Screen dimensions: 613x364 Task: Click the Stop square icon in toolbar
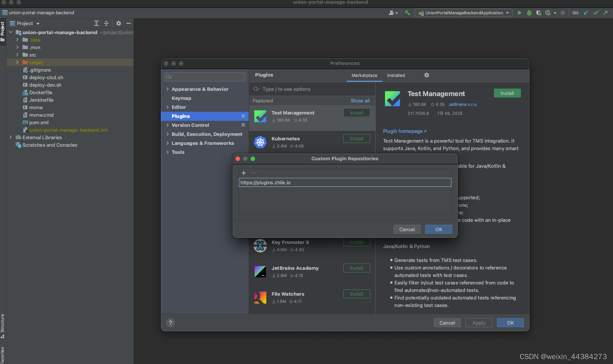(562, 13)
